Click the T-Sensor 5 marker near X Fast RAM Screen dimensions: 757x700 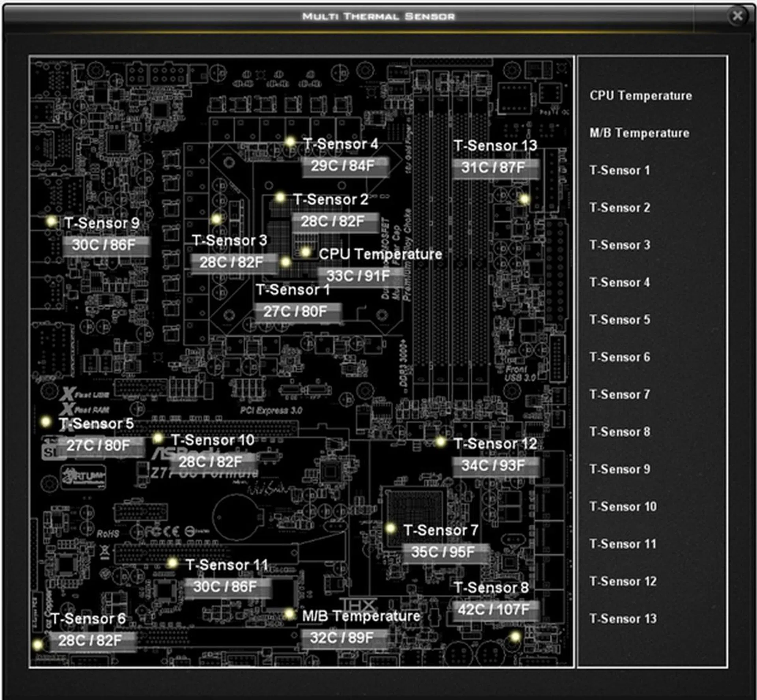[x=46, y=422]
